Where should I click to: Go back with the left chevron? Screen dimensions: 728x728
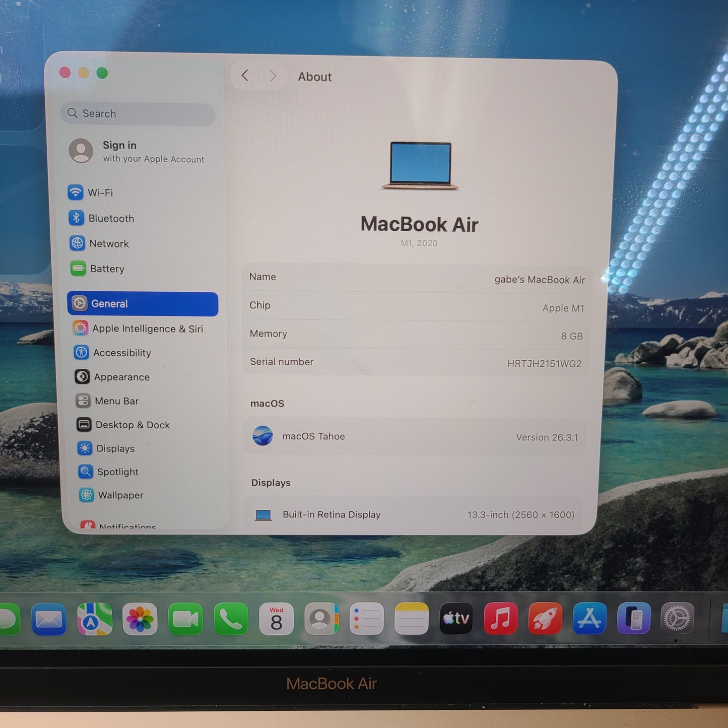point(245,76)
